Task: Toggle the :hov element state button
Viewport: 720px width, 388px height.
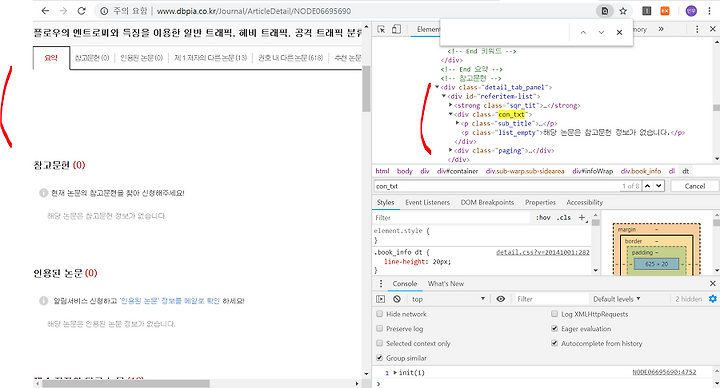Action: (543, 218)
